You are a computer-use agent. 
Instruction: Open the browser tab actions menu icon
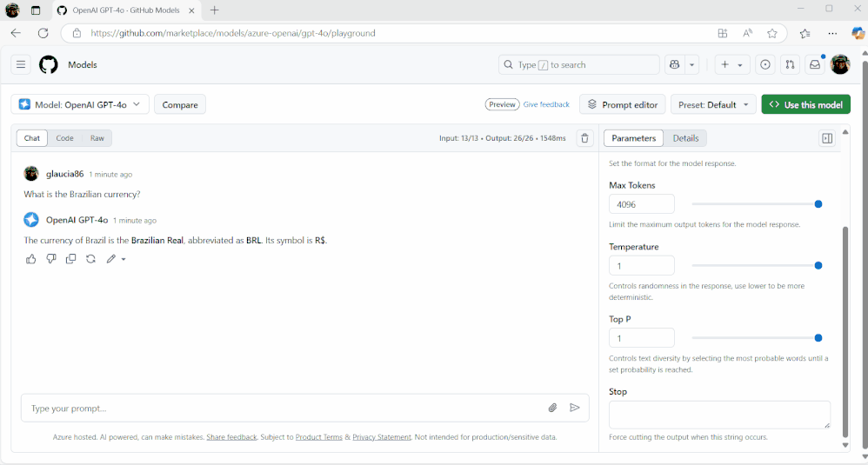(36, 10)
